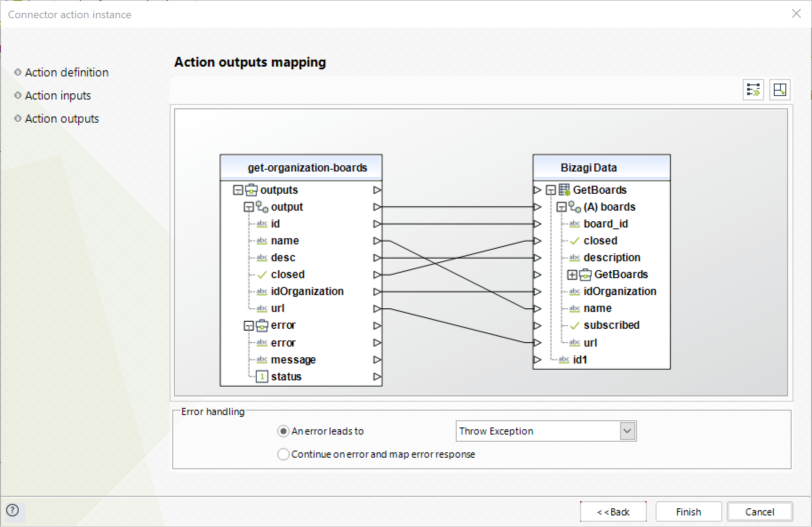Click the abc icon next to id1
The width and height of the screenshot is (812, 527).
click(x=564, y=359)
